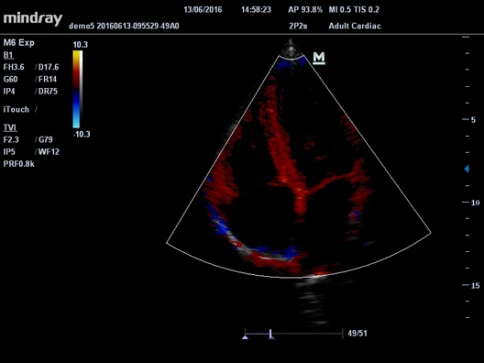
Task: Click the cine loop start triangle marker
Action: 245,337
